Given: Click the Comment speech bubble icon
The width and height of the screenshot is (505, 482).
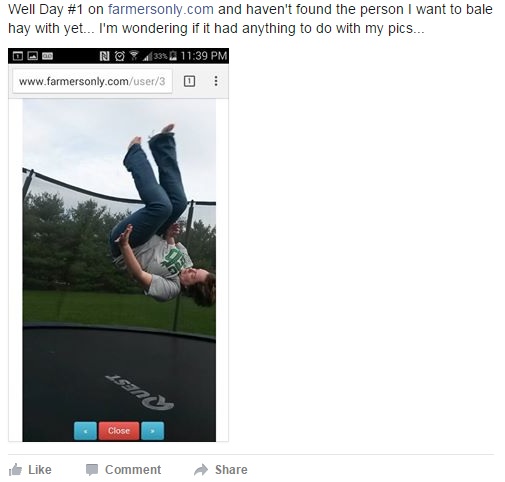Looking at the screenshot, I should (x=92, y=470).
